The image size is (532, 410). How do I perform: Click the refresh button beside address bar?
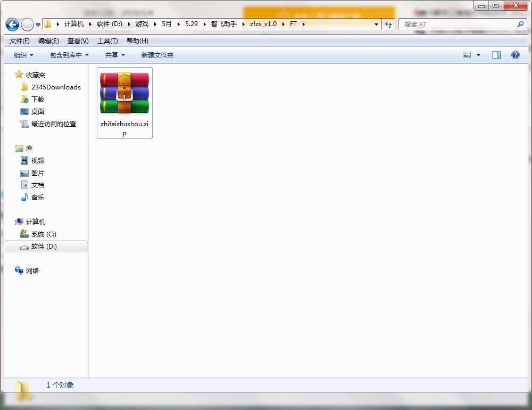coord(388,24)
